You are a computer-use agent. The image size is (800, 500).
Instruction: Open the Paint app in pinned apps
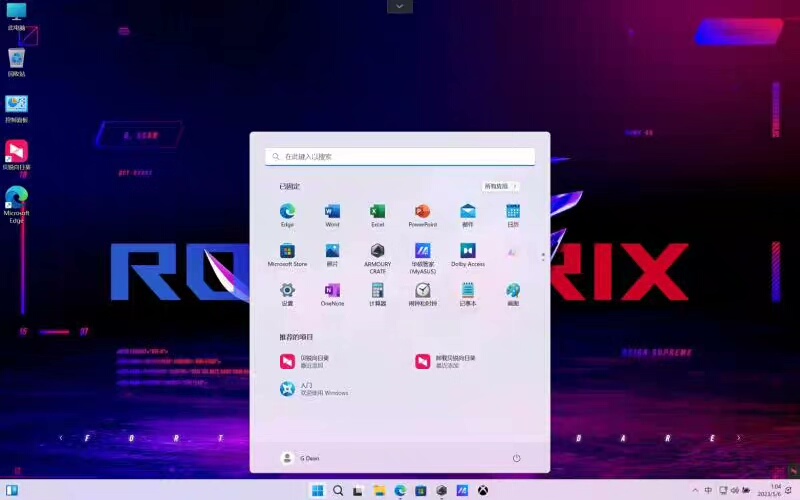tap(513, 294)
